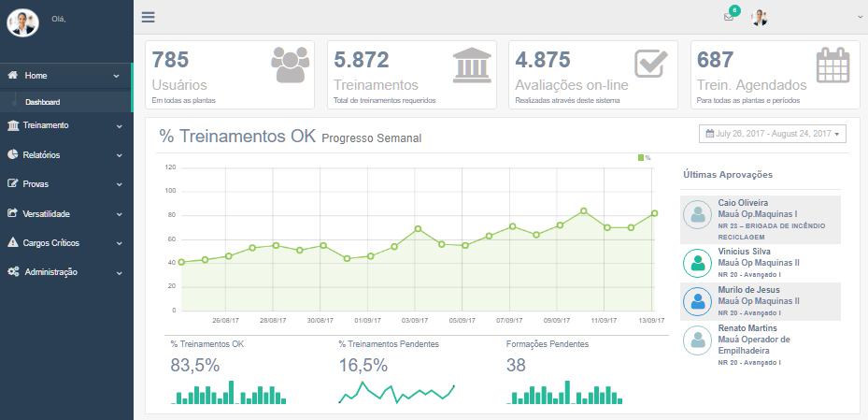Screen dimensions: 868x420
Task: Click Vinicius Silva's avatar icon
Action: pos(698,263)
